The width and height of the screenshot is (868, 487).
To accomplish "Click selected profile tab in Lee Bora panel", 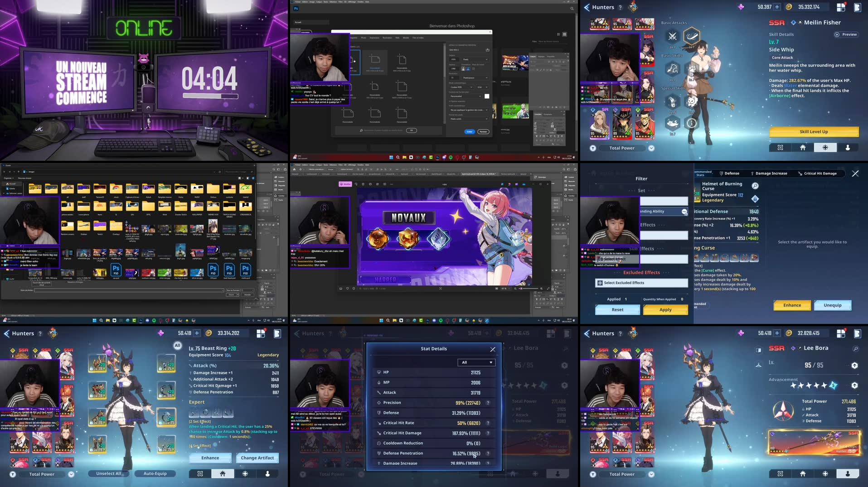I will [x=848, y=474].
